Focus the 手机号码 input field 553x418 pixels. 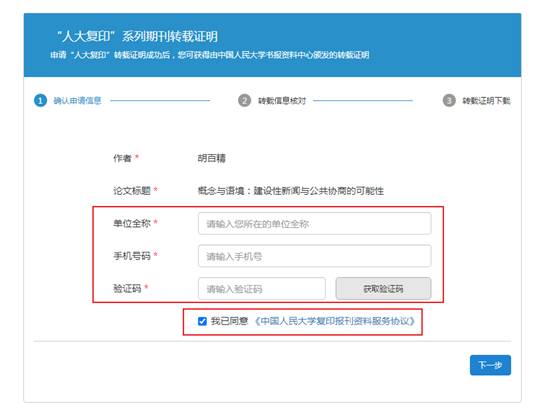pos(315,256)
